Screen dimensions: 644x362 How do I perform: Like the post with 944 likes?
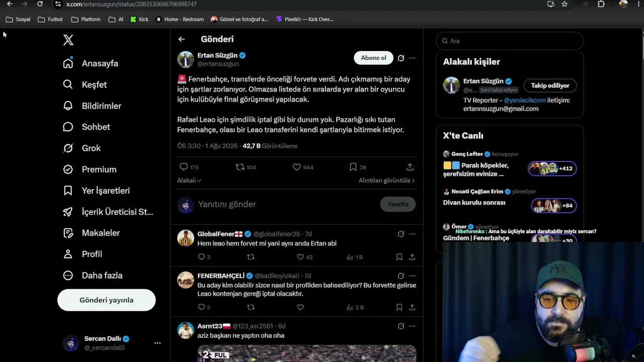(297, 167)
